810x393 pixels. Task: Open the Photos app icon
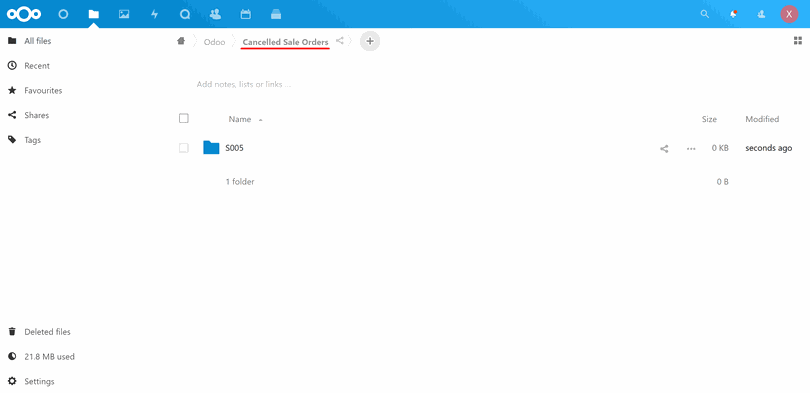(x=124, y=14)
